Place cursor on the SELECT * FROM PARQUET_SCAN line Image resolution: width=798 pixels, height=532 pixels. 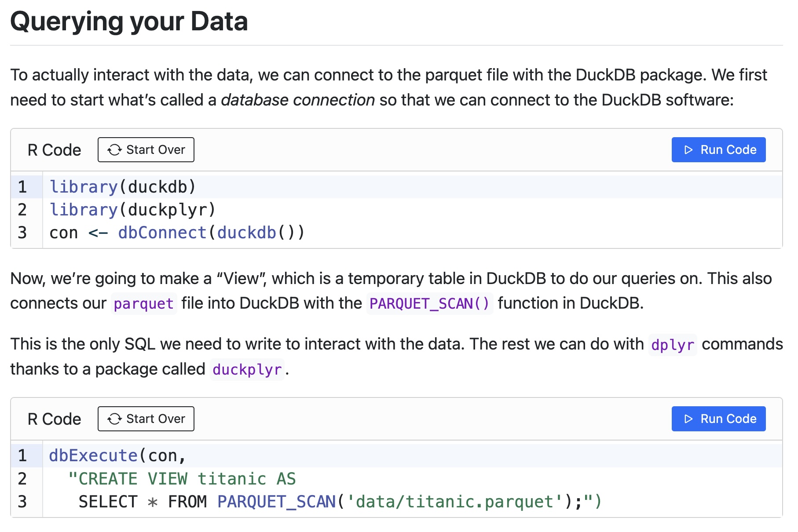[x=340, y=502]
